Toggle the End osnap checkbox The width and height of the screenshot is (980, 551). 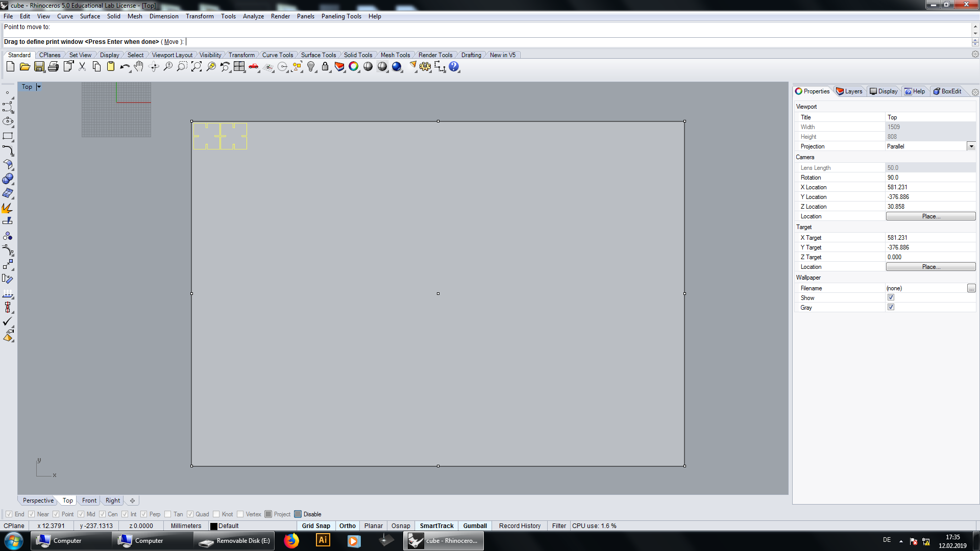pyautogui.click(x=9, y=514)
